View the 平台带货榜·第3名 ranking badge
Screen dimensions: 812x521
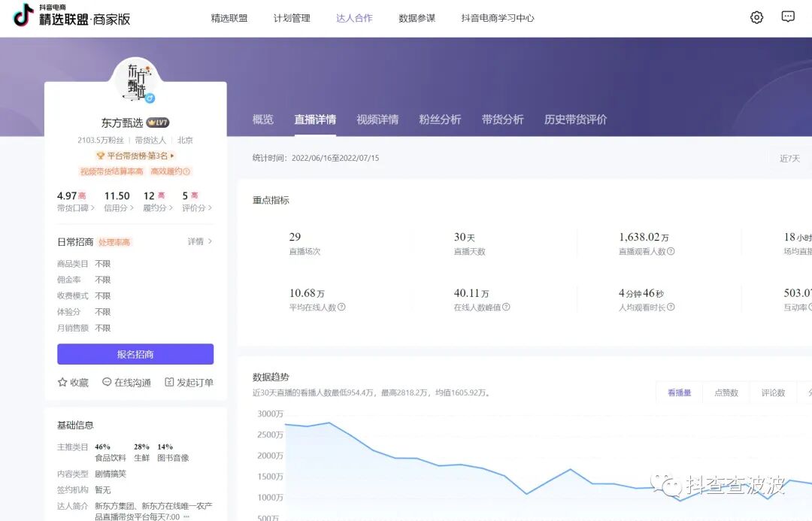[x=135, y=154]
